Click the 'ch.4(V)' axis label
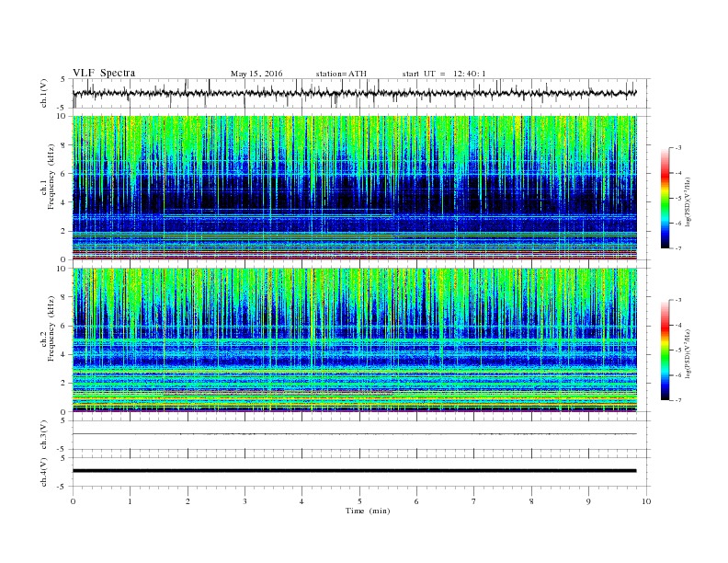 tap(44, 472)
